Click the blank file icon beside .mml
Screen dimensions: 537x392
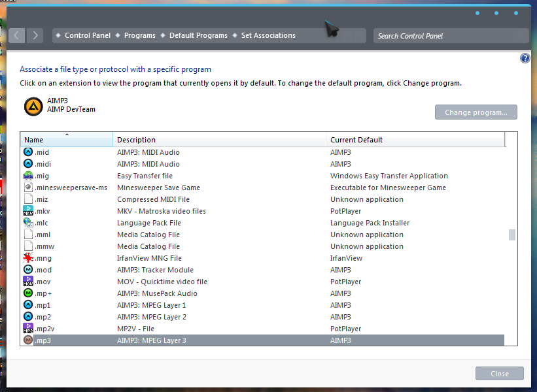28,235
